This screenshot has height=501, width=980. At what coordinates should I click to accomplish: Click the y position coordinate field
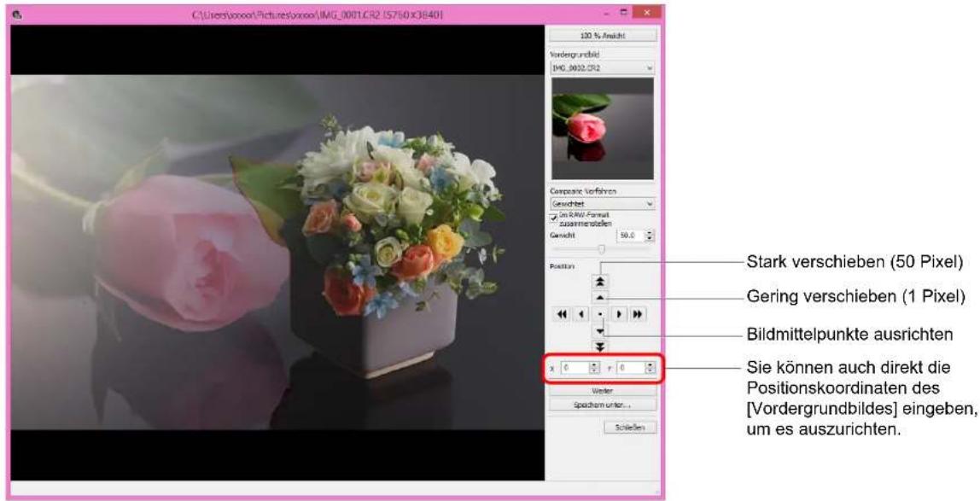coord(631,369)
